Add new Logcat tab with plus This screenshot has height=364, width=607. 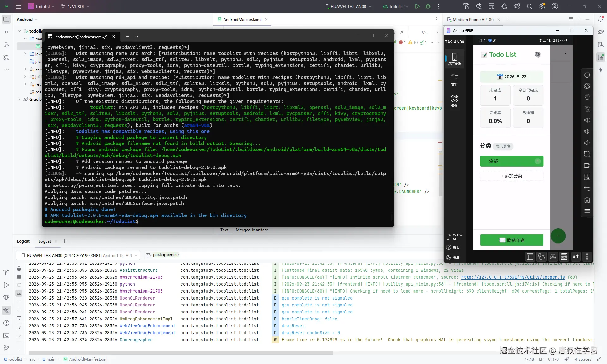(x=64, y=241)
